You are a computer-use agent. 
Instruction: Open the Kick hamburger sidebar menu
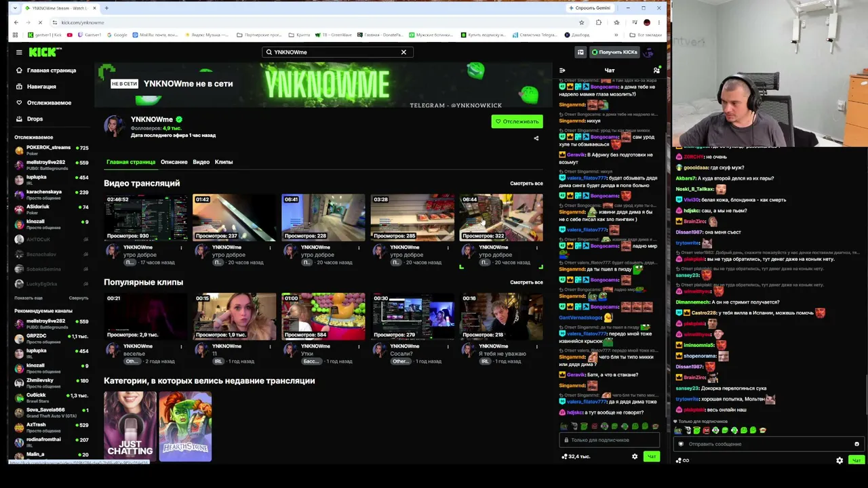[19, 52]
